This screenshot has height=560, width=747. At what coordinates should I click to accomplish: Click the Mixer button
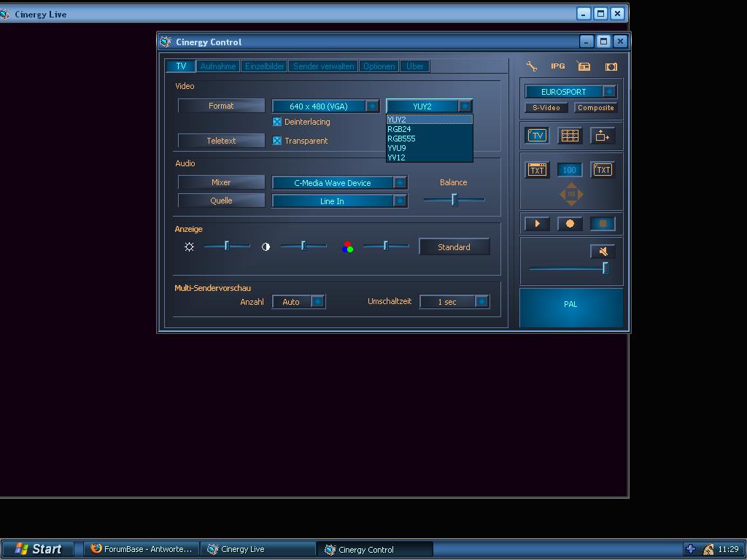(221, 182)
